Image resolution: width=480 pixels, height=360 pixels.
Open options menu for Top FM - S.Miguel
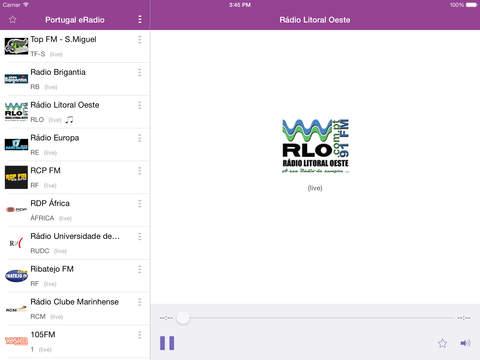click(x=140, y=40)
